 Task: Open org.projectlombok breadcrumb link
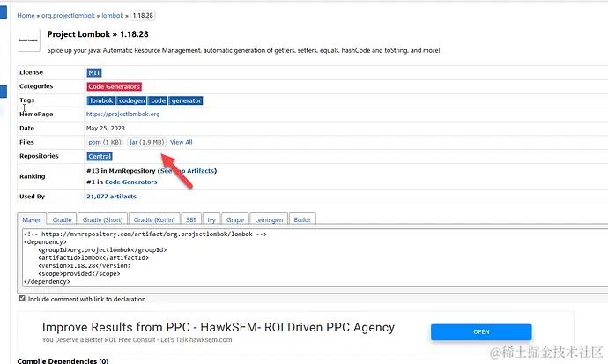click(x=68, y=16)
